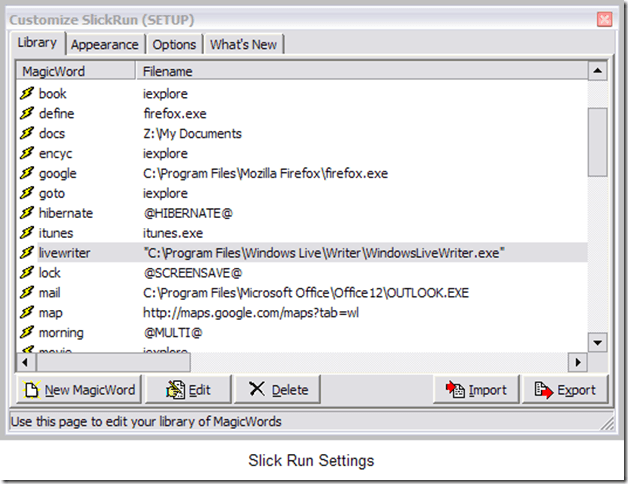
Task: Sort list by Filename column header
Action: coord(360,72)
